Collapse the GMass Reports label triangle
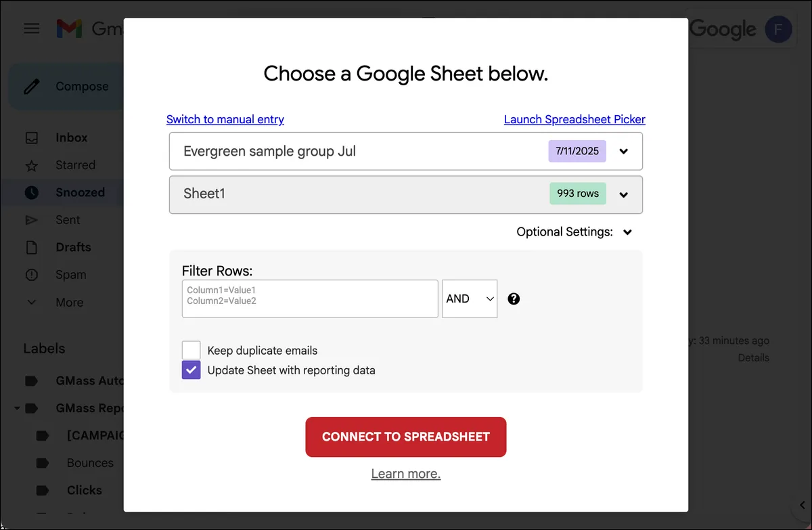 tap(16, 409)
